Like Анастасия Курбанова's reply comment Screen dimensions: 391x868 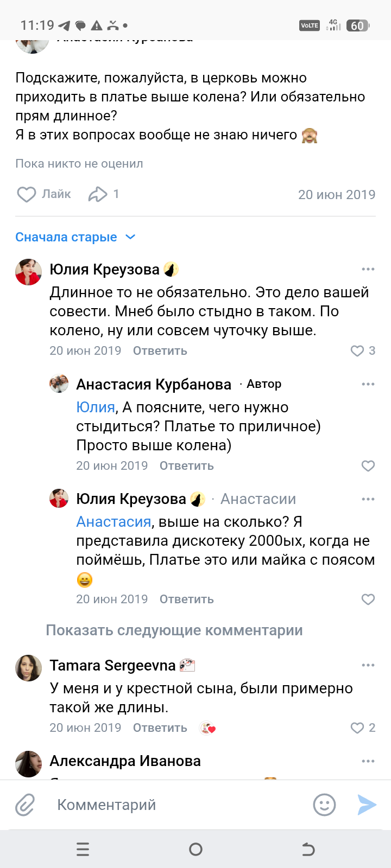click(x=368, y=466)
